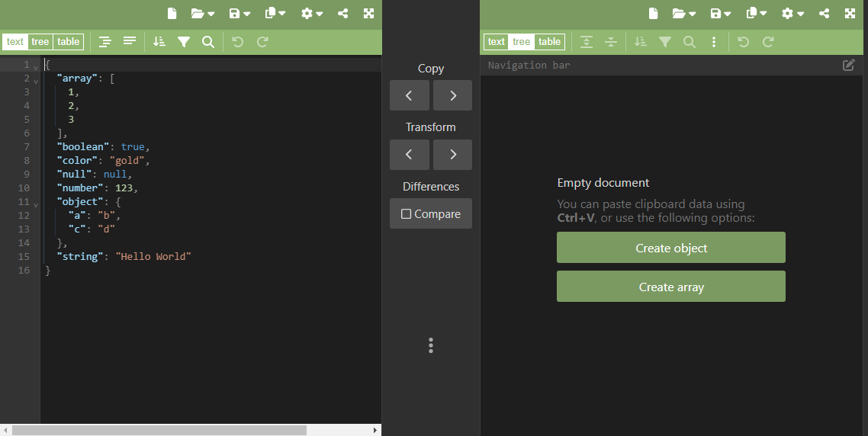Open the left editor's folder open menu
The width and height of the screenshot is (868, 436).
click(203, 13)
